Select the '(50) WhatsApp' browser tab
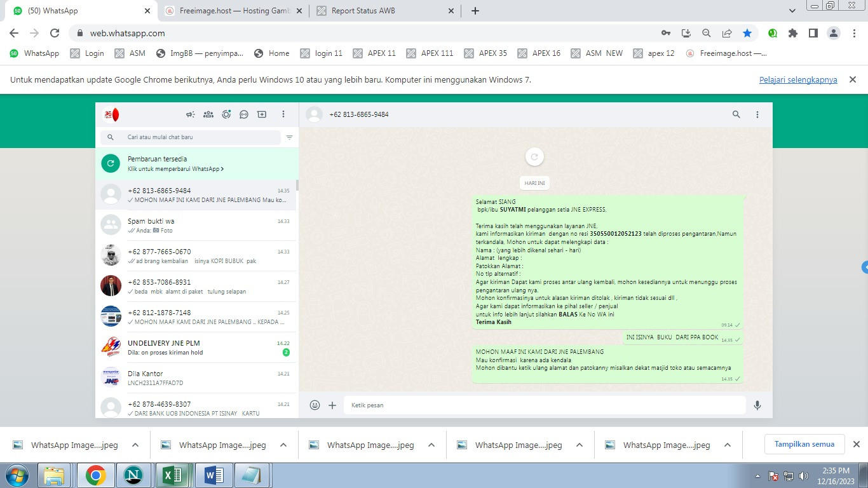Image resolution: width=868 pixels, height=488 pixels. pyautogui.click(x=81, y=11)
